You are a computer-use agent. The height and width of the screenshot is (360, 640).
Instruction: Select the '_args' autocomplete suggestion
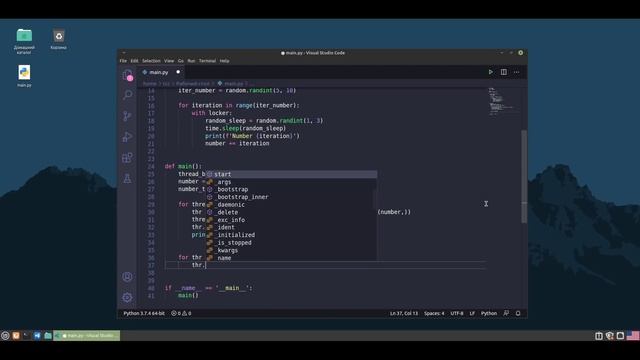(x=291, y=182)
